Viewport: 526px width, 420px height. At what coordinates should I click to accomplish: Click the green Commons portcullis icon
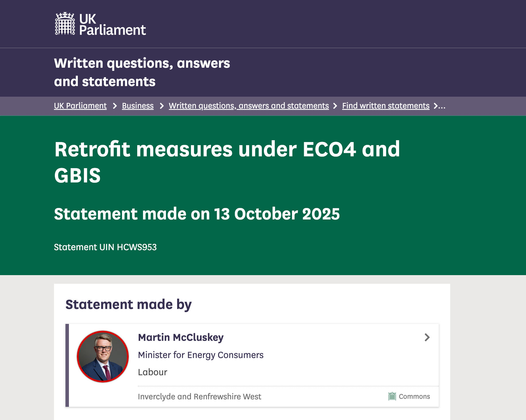[x=392, y=396]
